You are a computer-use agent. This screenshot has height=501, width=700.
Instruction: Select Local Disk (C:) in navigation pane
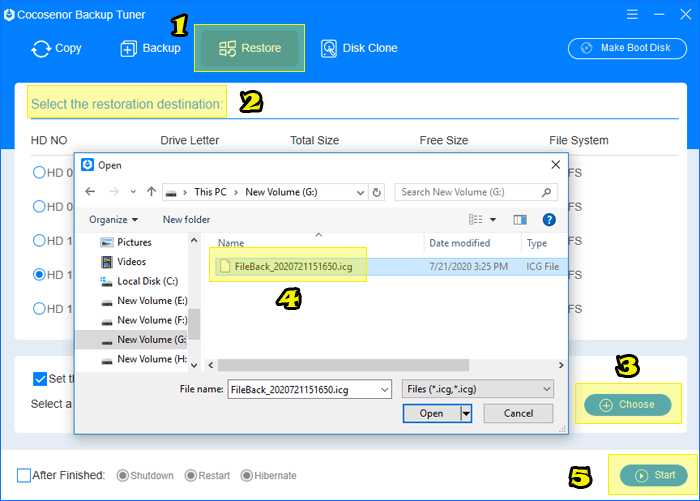(x=139, y=281)
